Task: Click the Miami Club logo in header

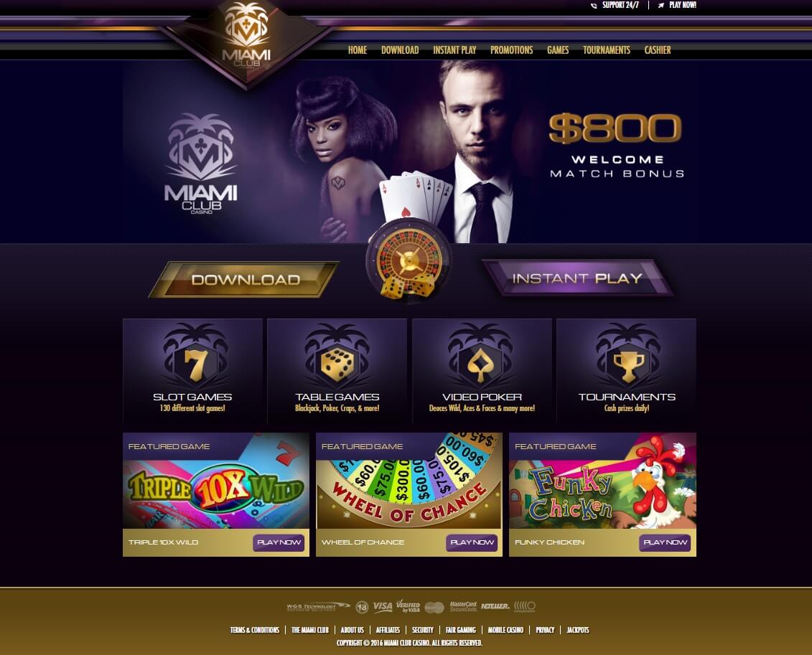Action: click(246, 35)
